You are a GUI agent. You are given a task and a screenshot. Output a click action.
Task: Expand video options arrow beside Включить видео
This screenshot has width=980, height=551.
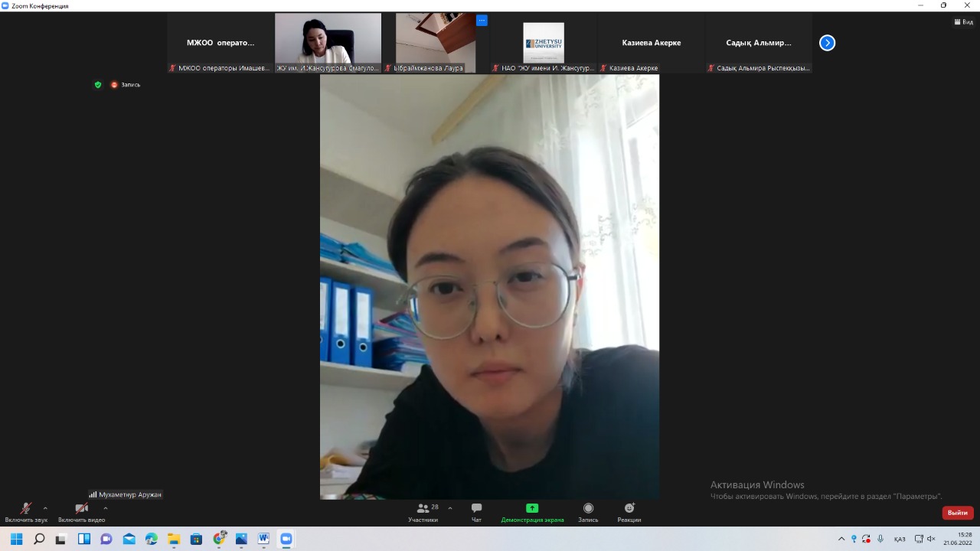106,508
